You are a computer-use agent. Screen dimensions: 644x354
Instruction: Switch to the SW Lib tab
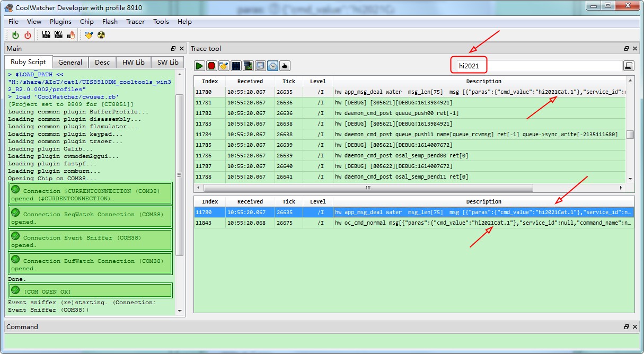point(168,62)
